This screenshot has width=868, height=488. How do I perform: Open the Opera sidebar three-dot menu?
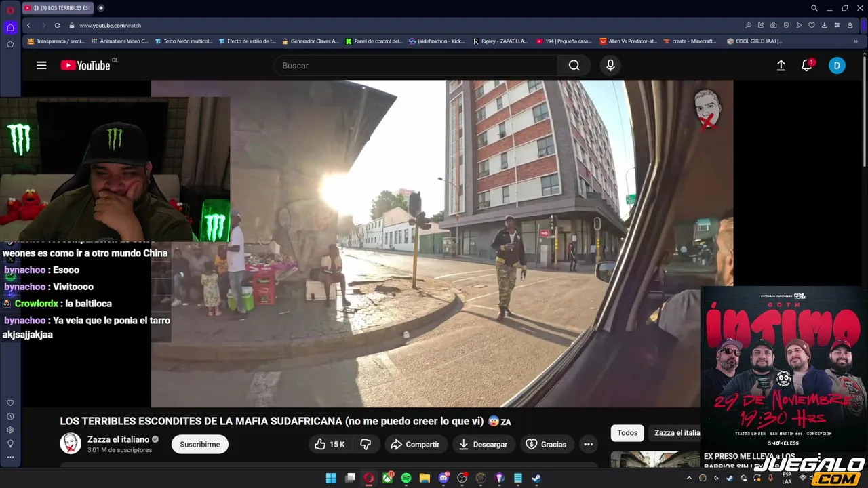point(10,457)
